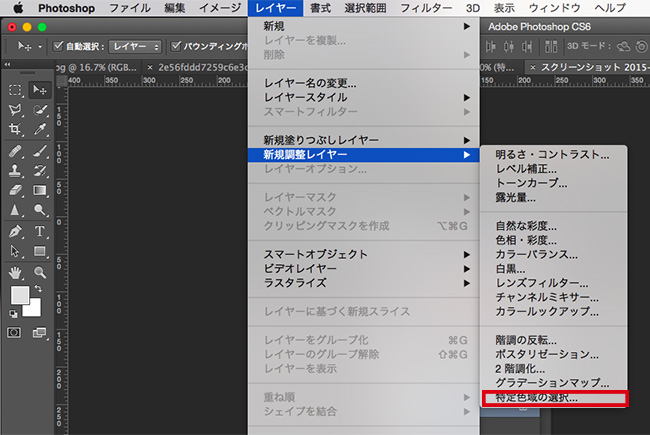The image size is (650, 435).
Task: Pick the Crop tool
Action: (16, 130)
